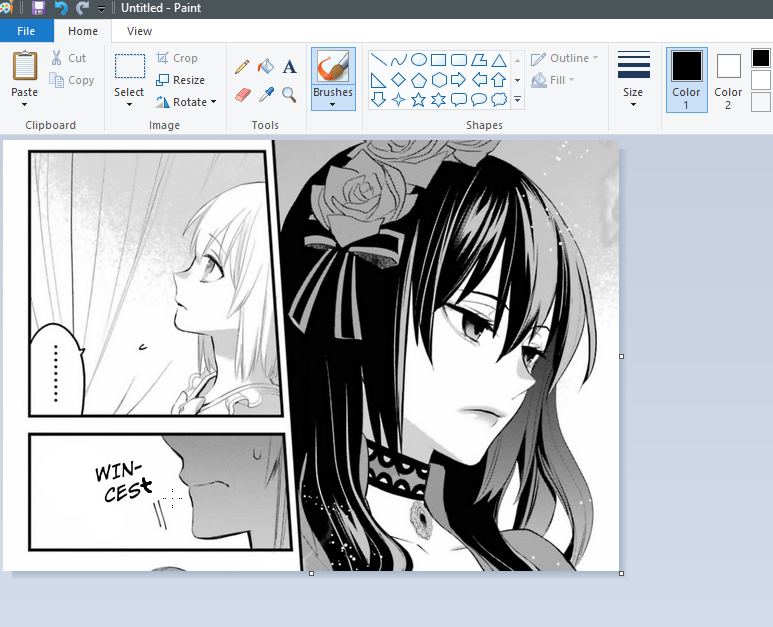
Task: Switch to the Home tab
Action: click(83, 31)
